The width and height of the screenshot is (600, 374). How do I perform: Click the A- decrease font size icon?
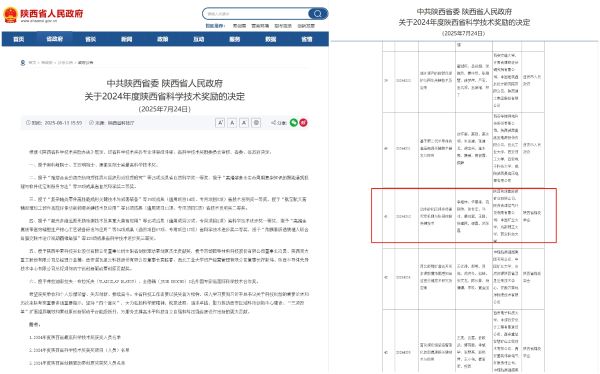click(244, 123)
